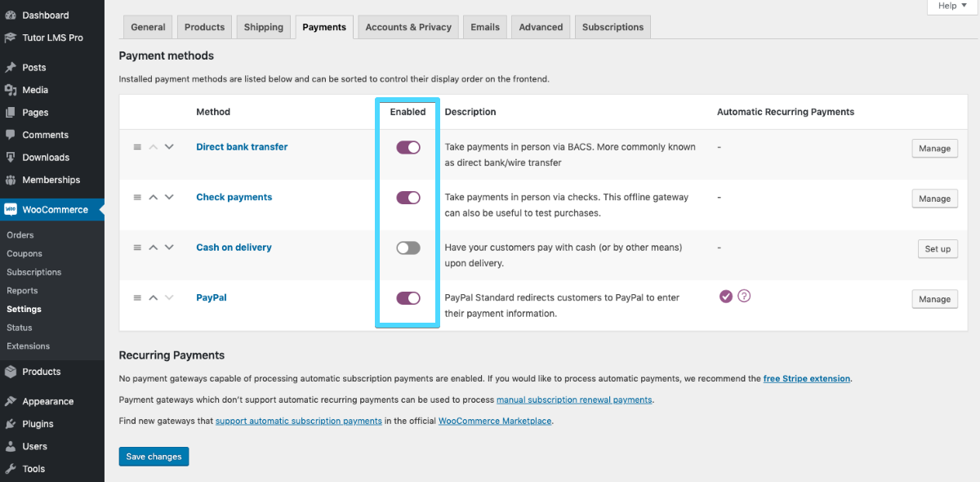Click Manage for Check payments
This screenshot has height=482, width=980.
[x=934, y=199]
